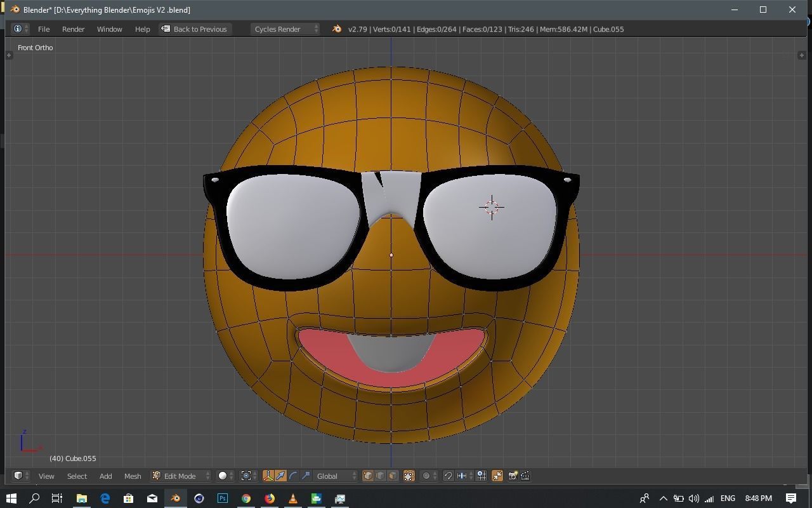
Task: Open the Edit Mode mode selector
Action: [180, 476]
